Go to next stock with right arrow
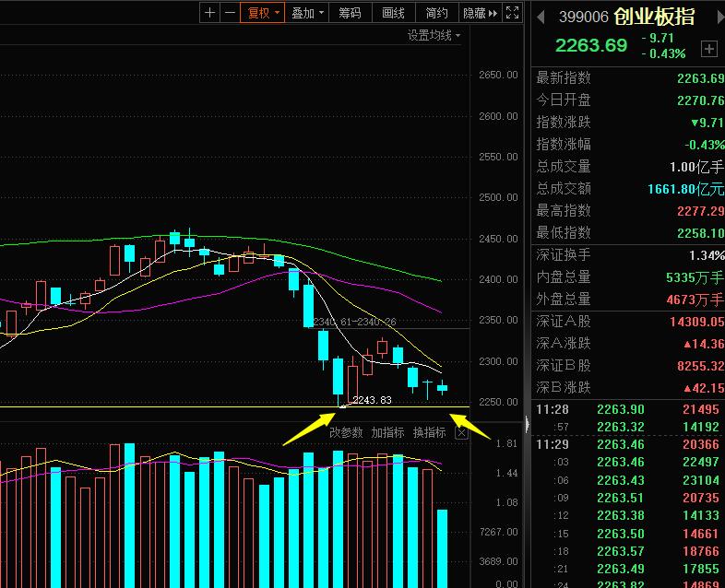 720,18
